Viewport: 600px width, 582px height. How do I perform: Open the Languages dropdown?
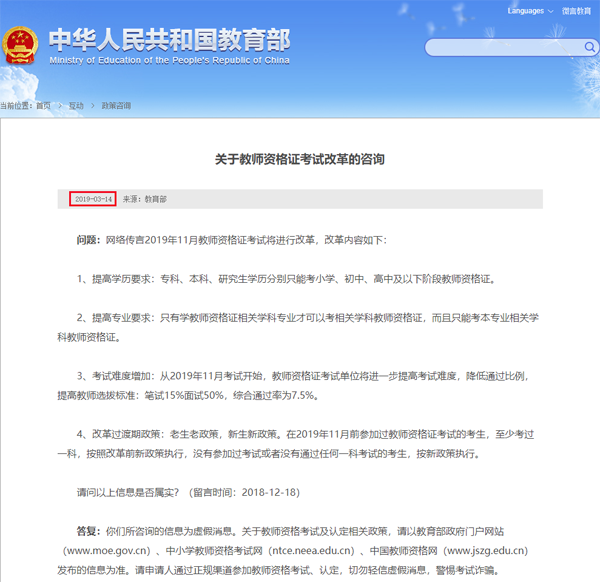(x=530, y=10)
